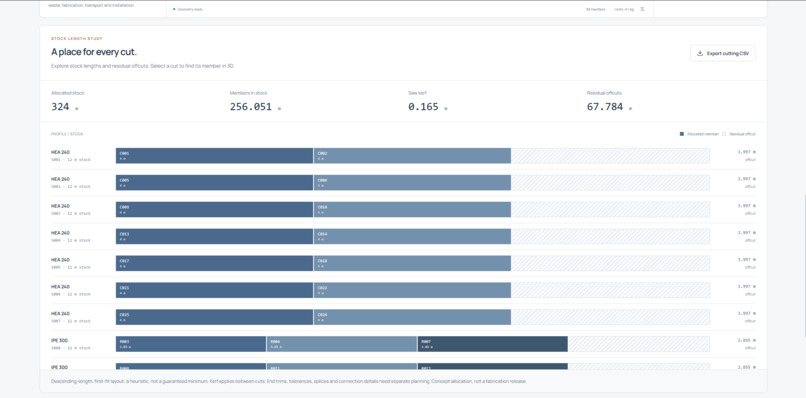Select the dark IPE 300 cut R007
This screenshot has width=806, height=398.
coord(492,344)
